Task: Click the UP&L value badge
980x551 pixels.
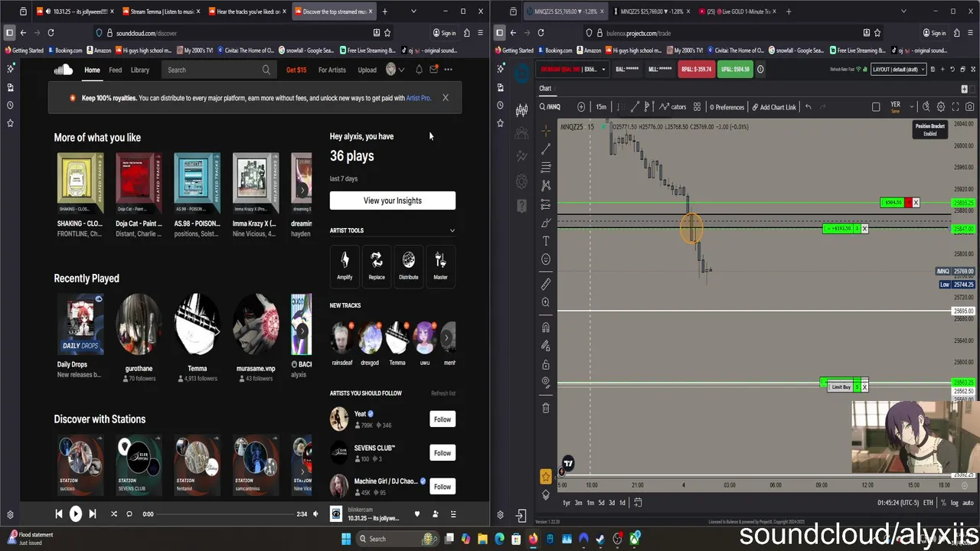Action: point(735,69)
